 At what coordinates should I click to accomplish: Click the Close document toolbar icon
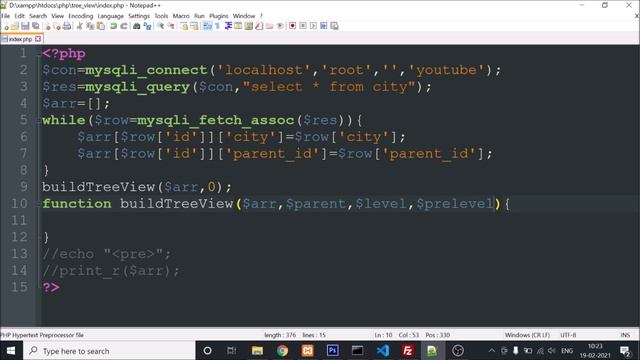(x=47, y=26)
